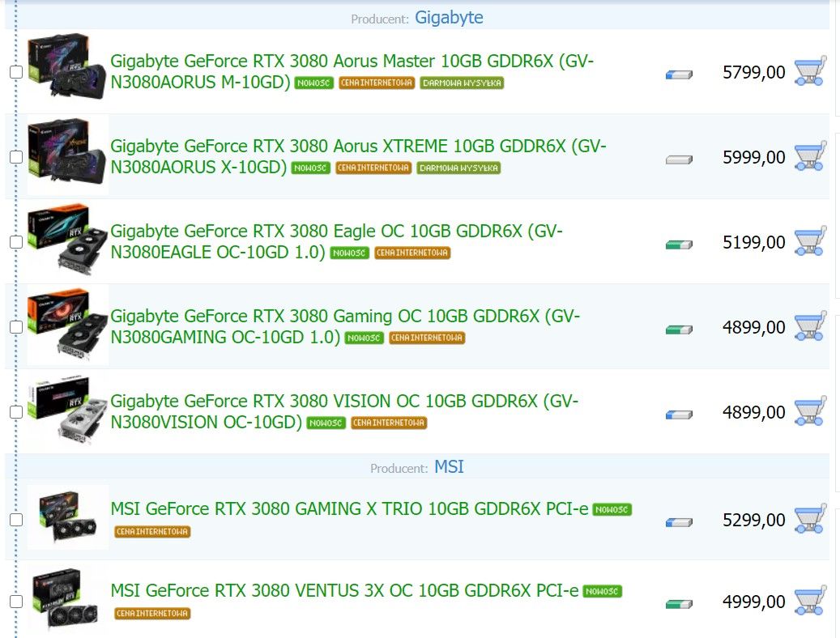Image resolution: width=840 pixels, height=638 pixels.
Task: Add Gigabyte VISION OC to cart
Action: [809, 412]
